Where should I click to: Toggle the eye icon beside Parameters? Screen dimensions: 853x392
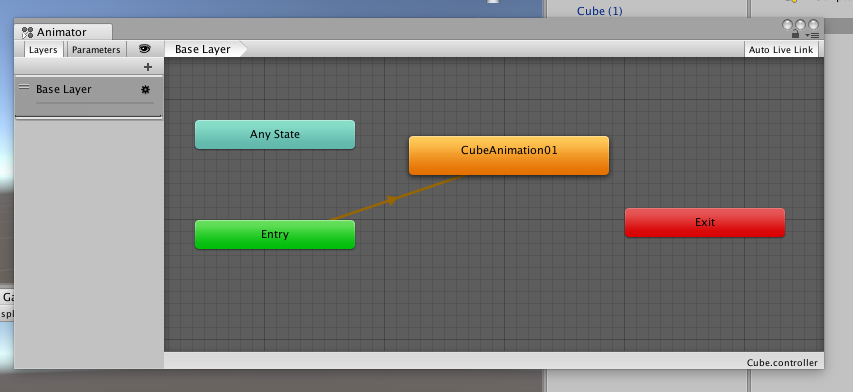144,49
